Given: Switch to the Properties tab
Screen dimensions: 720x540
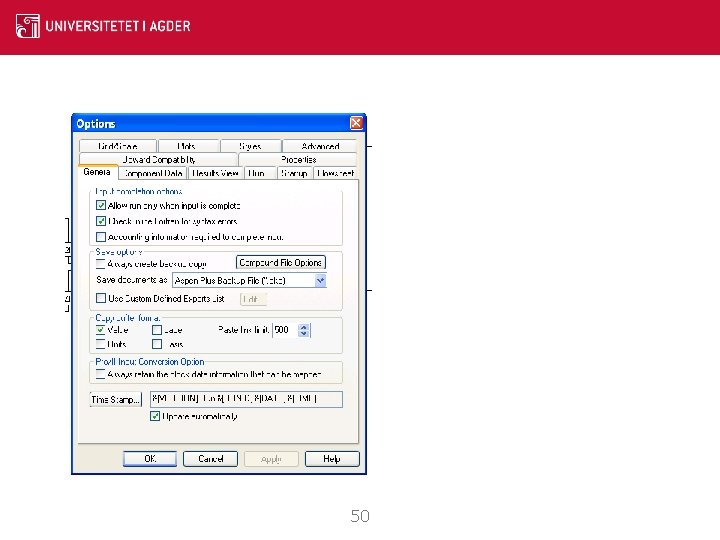Looking at the screenshot, I should pyautogui.click(x=298, y=159).
